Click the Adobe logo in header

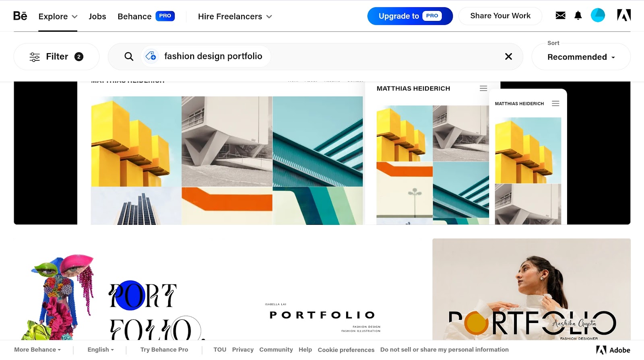[x=624, y=15]
